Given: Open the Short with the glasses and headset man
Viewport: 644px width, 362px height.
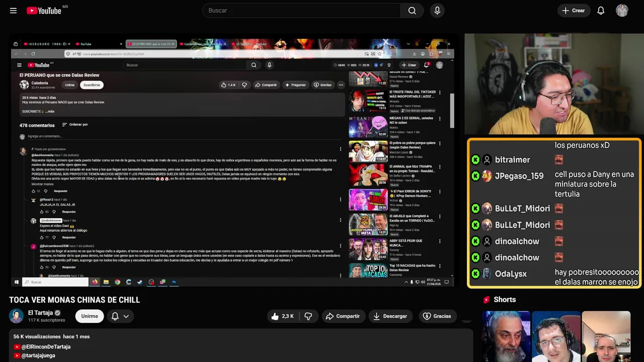Looking at the screenshot, I should (x=556, y=336).
